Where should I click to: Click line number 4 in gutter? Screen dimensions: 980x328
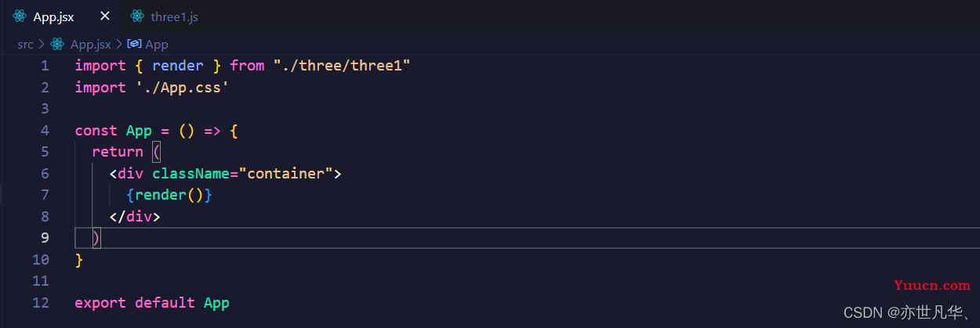pyautogui.click(x=45, y=130)
